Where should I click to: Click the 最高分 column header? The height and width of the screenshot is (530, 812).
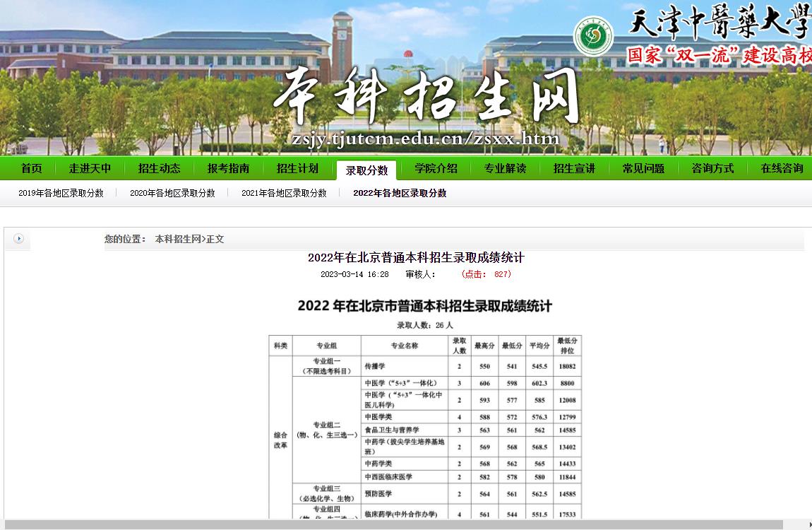pyautogui.click(x=484, y=346)
